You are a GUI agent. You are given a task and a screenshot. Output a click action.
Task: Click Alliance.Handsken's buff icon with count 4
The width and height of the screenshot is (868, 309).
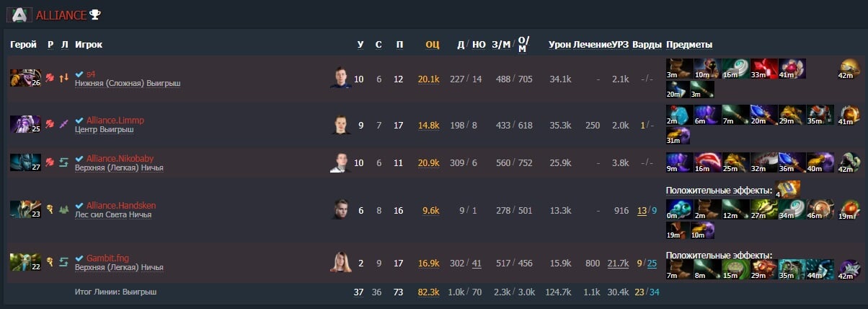point(788,189)
